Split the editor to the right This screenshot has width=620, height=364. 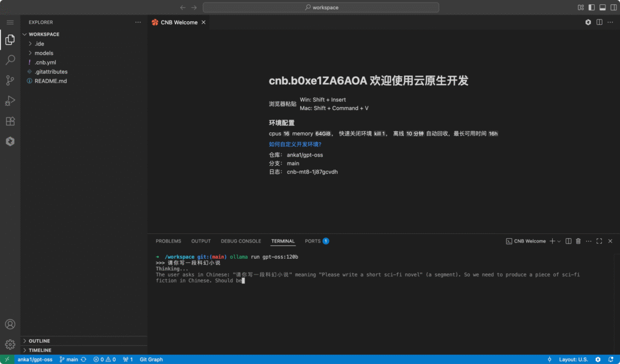[x=599, y=22]
